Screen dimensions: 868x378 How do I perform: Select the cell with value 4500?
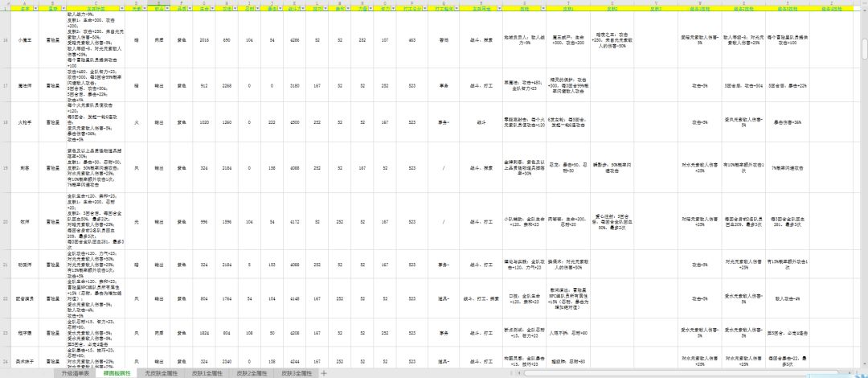293,122
